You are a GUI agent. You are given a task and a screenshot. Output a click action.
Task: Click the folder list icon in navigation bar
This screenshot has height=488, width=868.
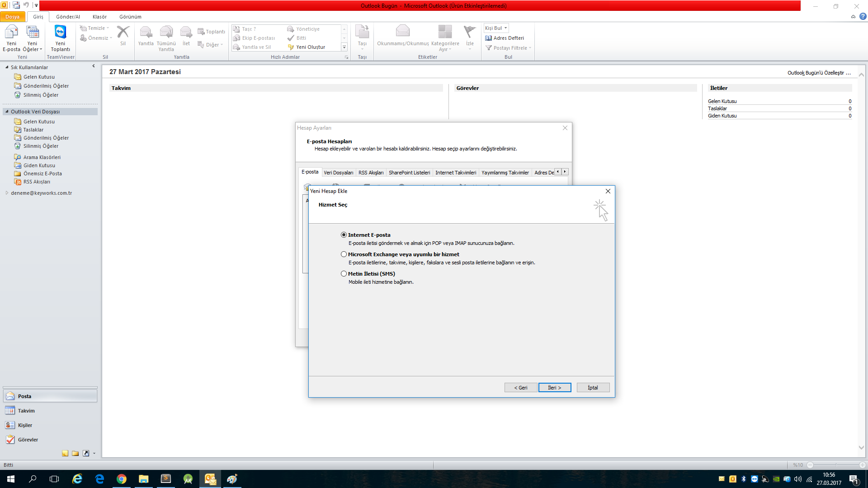(75, 453)
